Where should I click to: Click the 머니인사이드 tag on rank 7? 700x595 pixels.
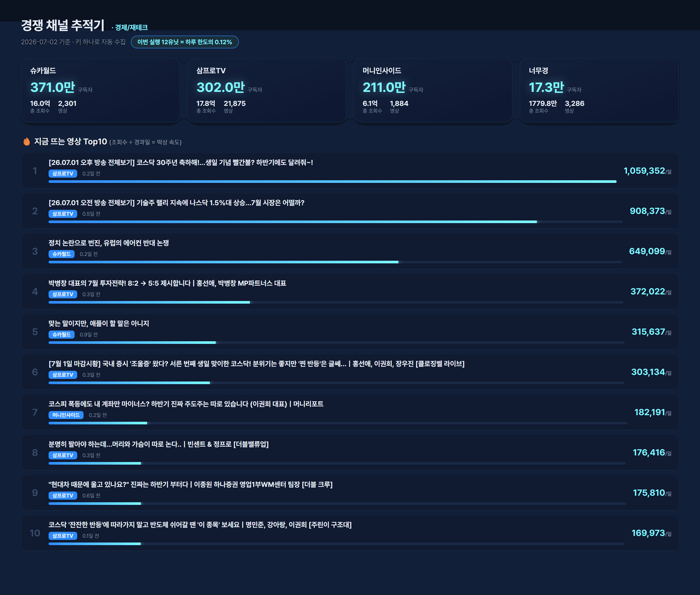click(66, 415)
